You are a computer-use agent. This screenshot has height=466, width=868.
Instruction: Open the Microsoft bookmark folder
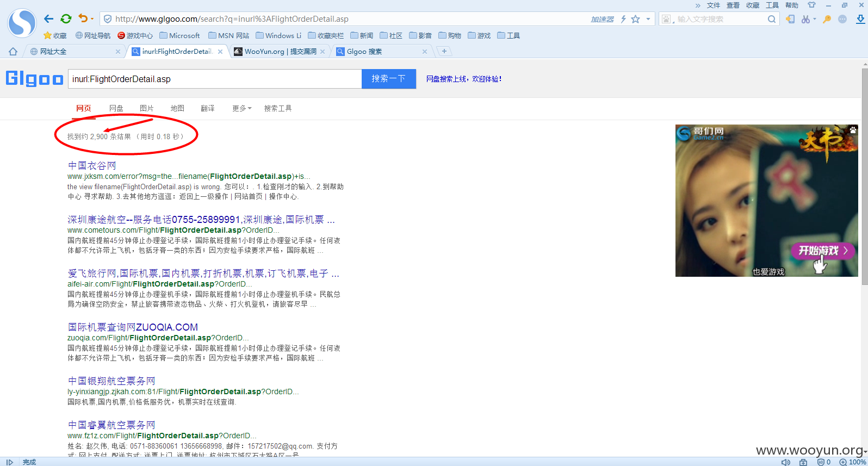click(179, 35)
